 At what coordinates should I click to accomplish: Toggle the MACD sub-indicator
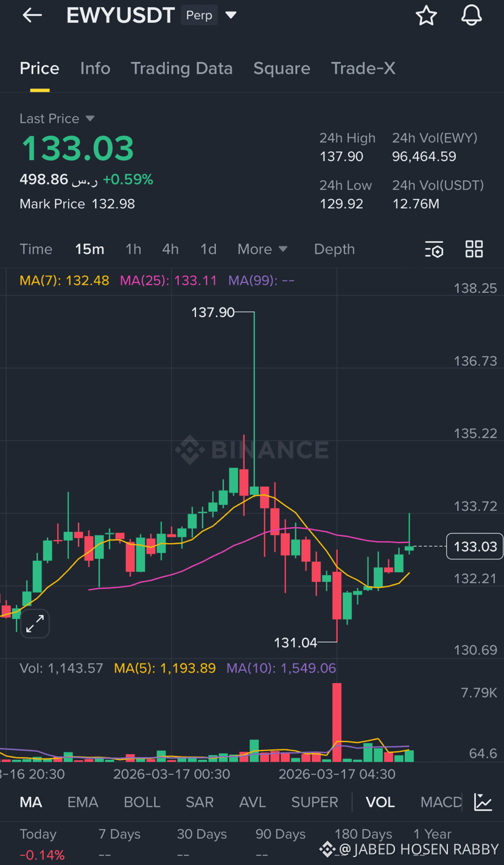pos(441,802)
